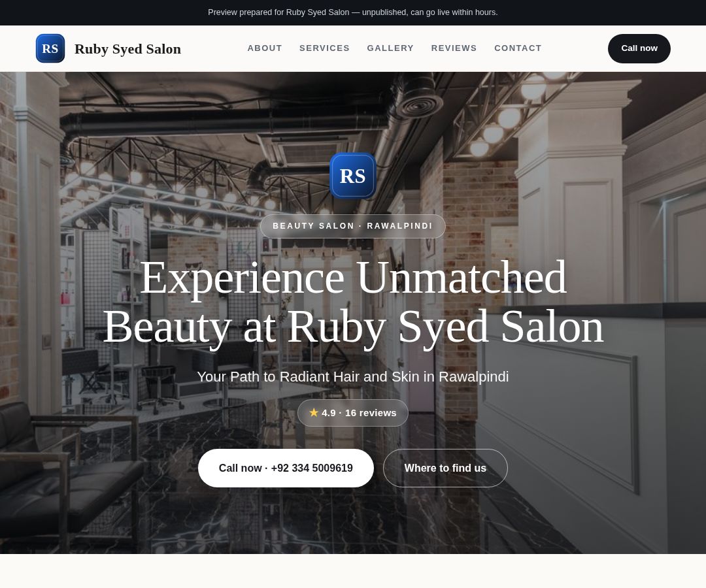Click the Beauty Salon · Rawalpindi badge
This screenshot has height=588, width=706.
point(352,226)
